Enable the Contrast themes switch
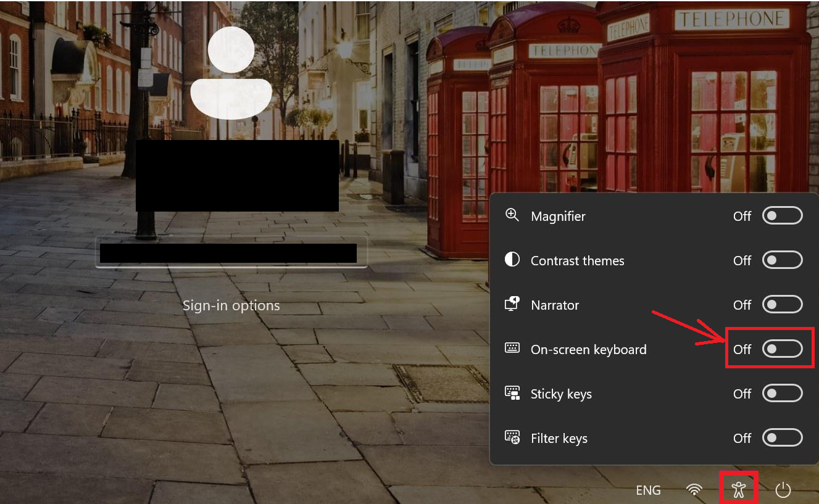Image resolution: width=819 pixels, height=504 pixels. click(x=783, y=260)
